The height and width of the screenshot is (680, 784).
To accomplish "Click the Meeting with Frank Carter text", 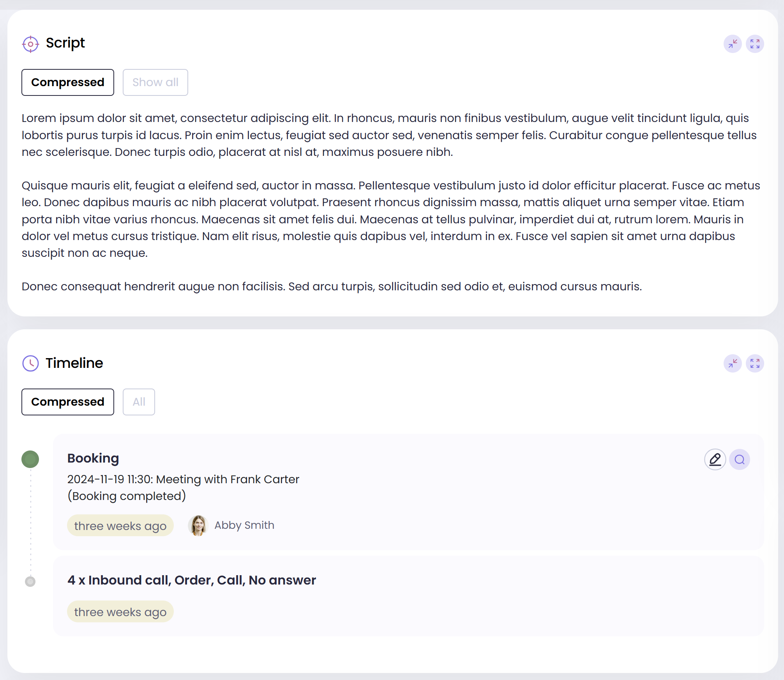I will click(228, 479).
